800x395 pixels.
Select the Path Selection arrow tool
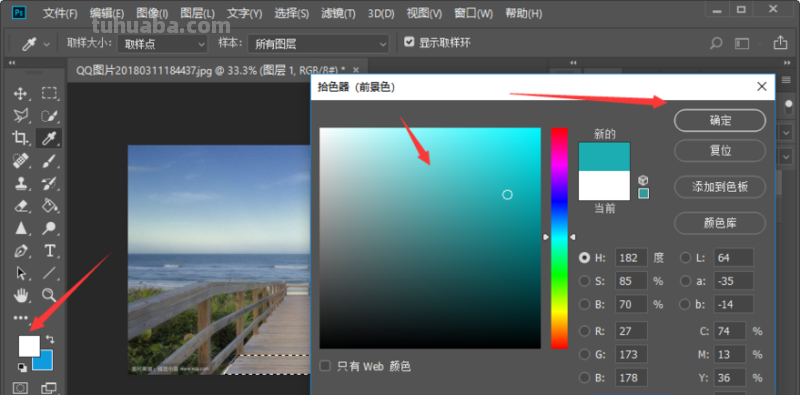click(21, 273)
